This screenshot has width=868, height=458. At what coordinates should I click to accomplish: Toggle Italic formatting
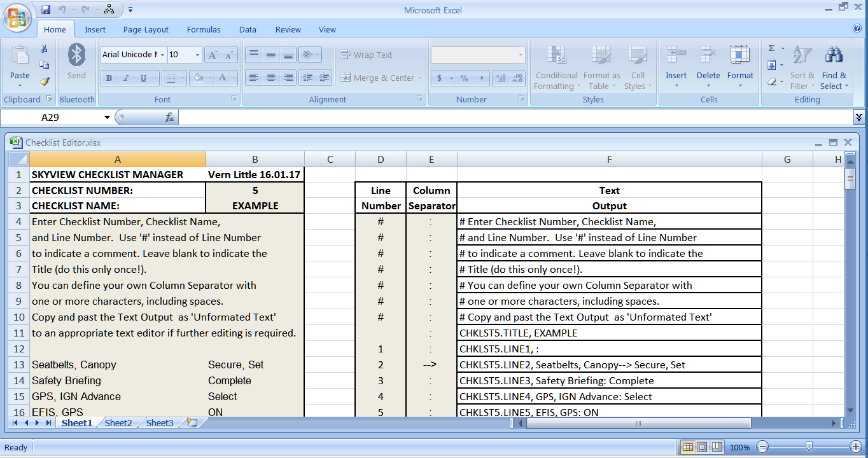(x=126, y=78)
